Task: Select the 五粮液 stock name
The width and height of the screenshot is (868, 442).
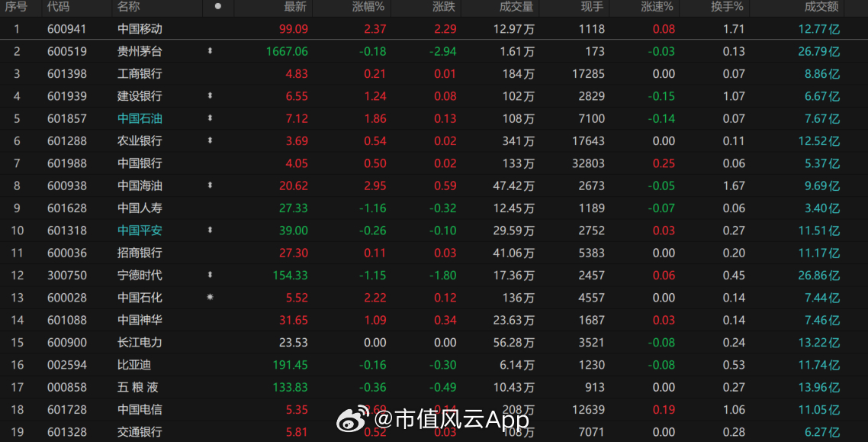Action: click(x=137, y=387)
